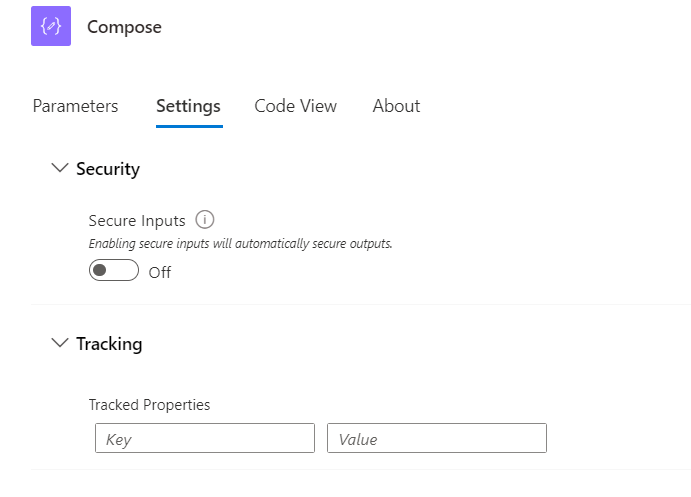
Task: Focus the Value input field
Action: tap(437, 439)
